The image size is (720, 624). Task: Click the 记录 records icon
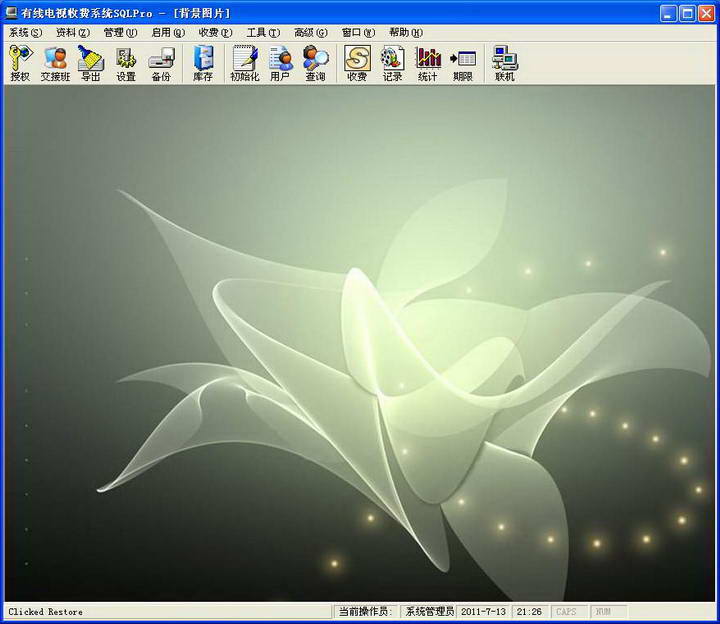pos(392,63)
